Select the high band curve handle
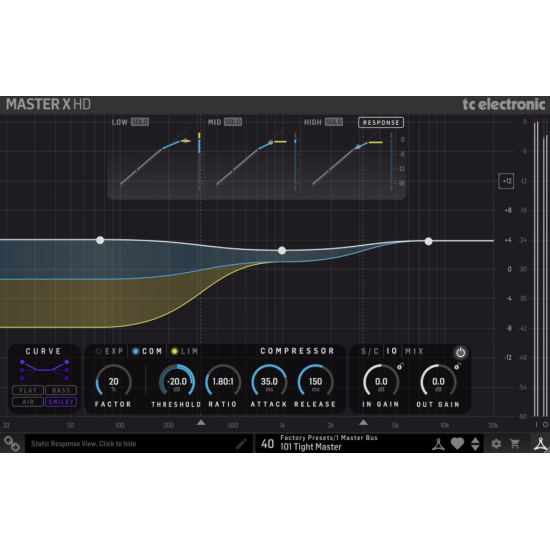The width and height of the screenshot is (550, 550). 428,241
